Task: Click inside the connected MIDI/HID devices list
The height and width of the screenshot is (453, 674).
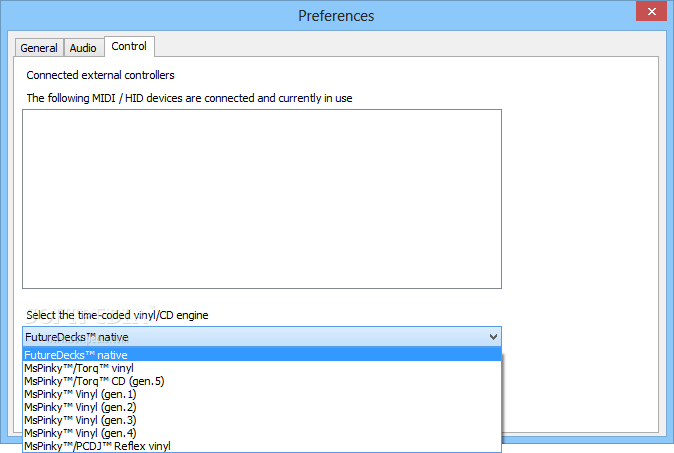Action: click(262, 199)
